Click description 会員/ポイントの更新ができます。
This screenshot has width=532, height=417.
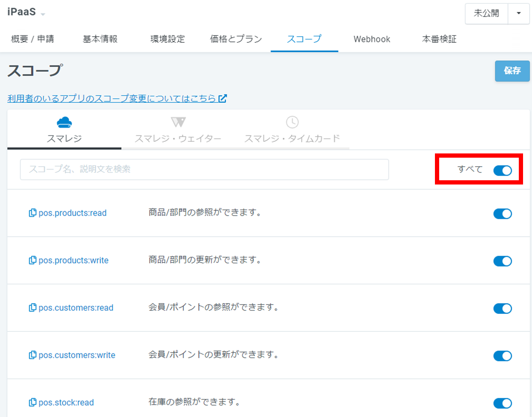tap(213, 355)
